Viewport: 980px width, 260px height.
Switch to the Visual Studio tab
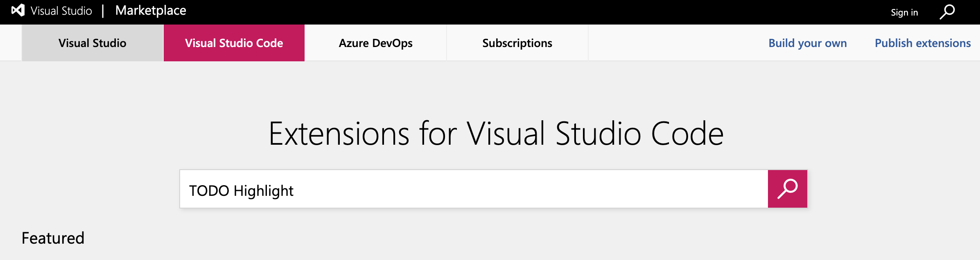pyautogui.click(x=93, y=43)
